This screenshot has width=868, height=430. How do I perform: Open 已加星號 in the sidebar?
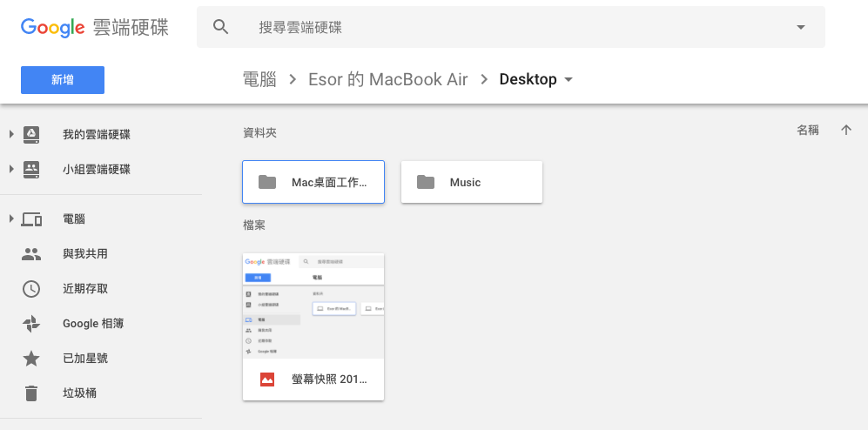tap(84, 359)
